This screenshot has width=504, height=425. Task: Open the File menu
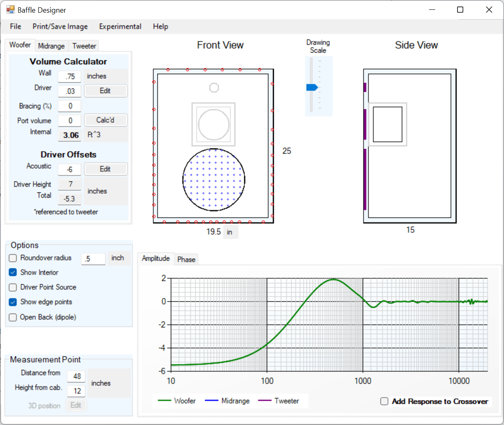pos(15,27)
